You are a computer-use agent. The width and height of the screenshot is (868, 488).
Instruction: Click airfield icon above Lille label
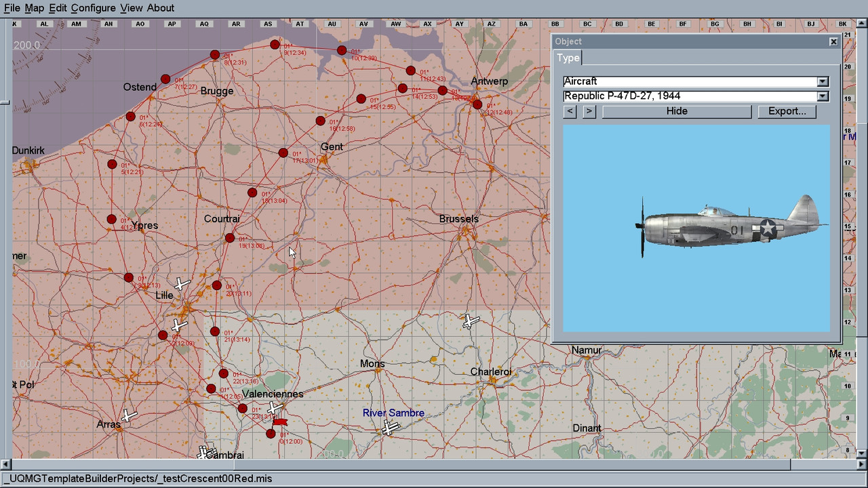pyautogui.click(x=181, y=284)
